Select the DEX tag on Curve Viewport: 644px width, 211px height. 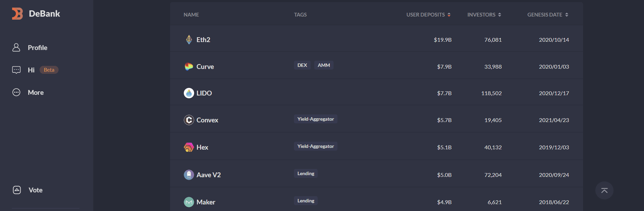302,65
